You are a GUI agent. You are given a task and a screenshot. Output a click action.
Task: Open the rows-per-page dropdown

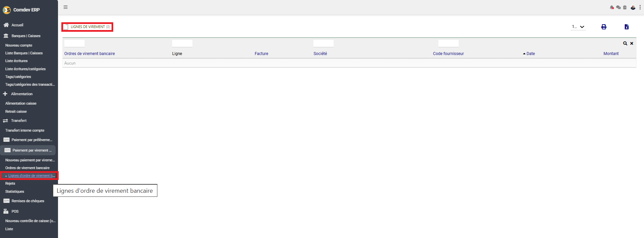point(578,27)
